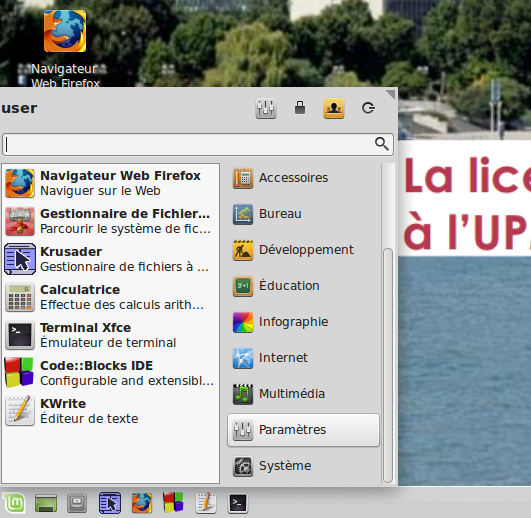Viewport: 531px width, 518px height.
Task: Select the Internet category
Action: pyautogui.click(x=303, y=358)
